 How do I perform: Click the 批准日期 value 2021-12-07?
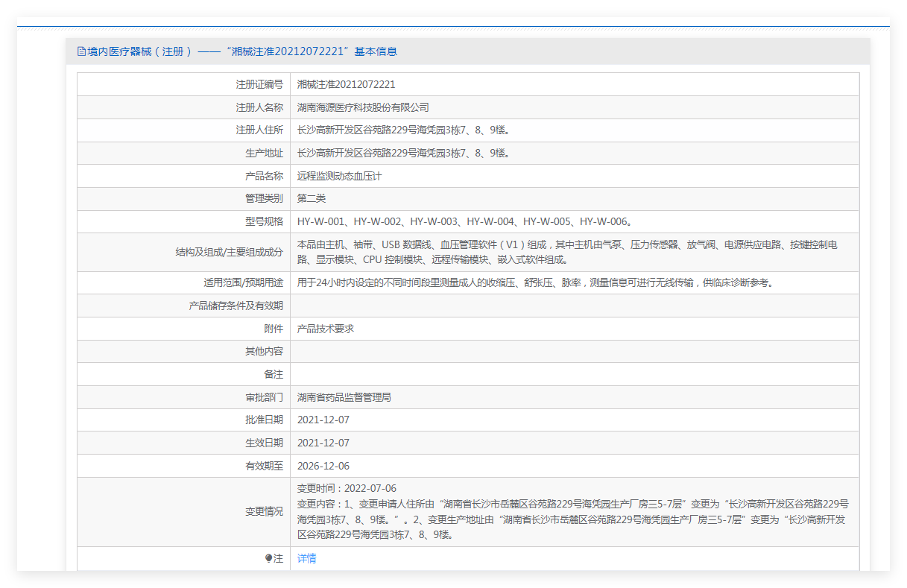(x=323, y=420)
